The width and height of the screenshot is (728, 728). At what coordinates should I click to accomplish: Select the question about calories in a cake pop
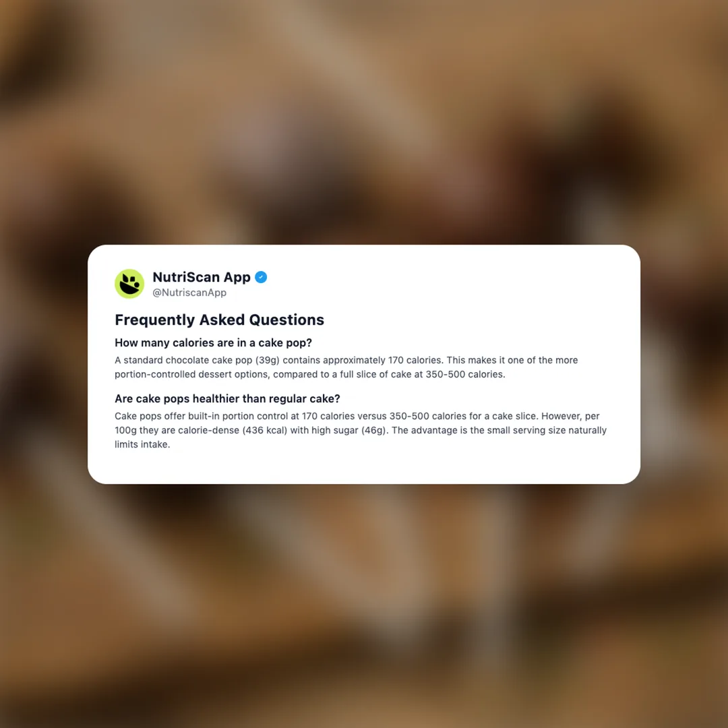pos(213,342)
